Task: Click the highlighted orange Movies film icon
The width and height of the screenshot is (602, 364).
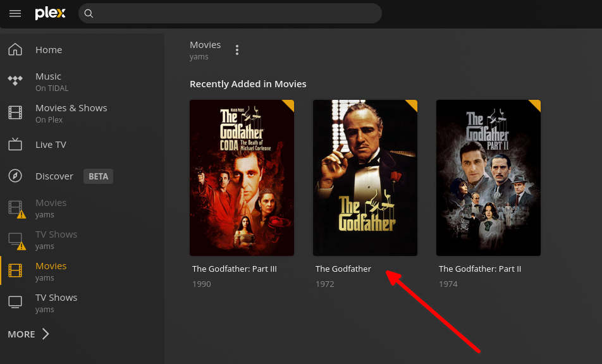Action: [15, 271]
